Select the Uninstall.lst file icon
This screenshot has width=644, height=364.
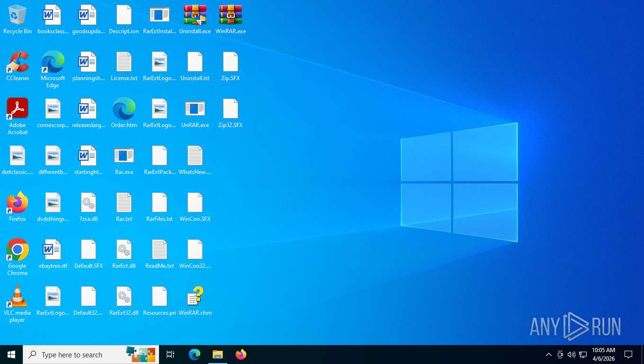point(195,67)
